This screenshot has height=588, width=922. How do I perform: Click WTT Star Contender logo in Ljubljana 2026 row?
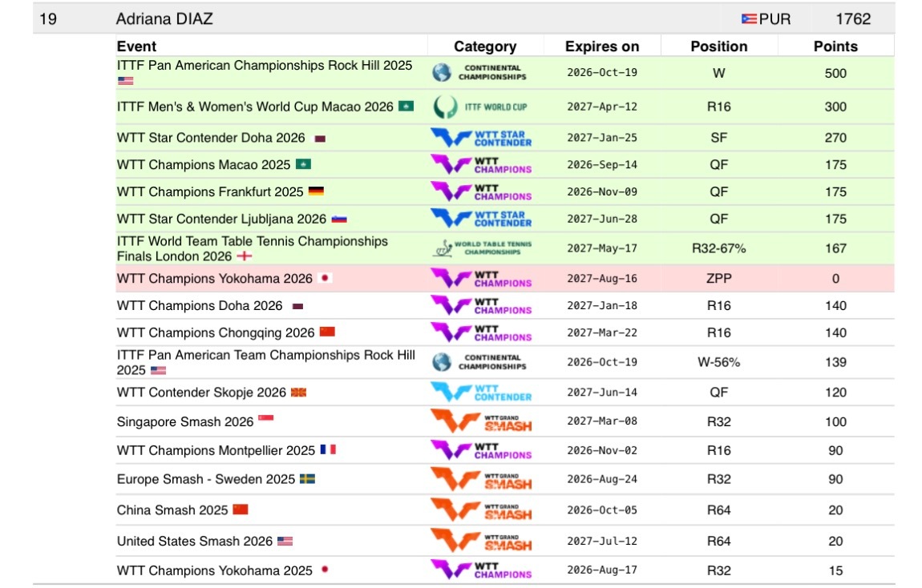click(481, 219)
